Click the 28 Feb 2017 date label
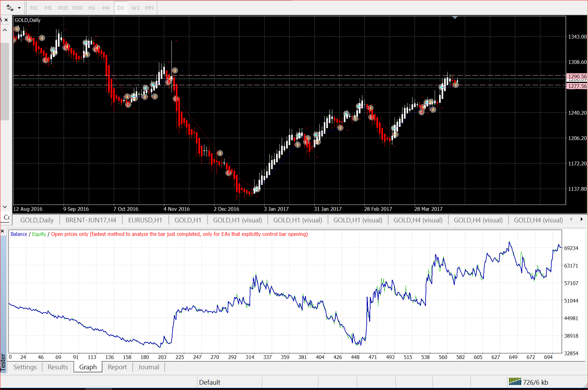Viewport: 588px width, 390px height. [x=378, y=209]
